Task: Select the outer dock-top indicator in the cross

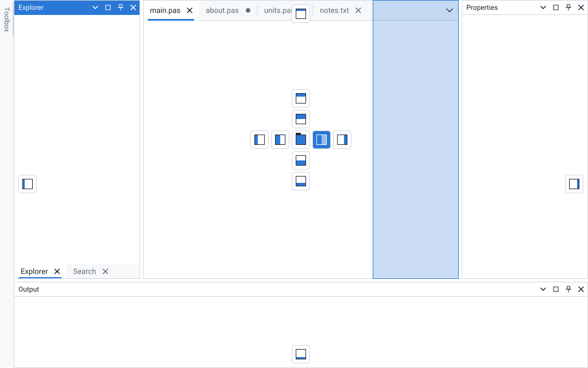Action: 301,98
